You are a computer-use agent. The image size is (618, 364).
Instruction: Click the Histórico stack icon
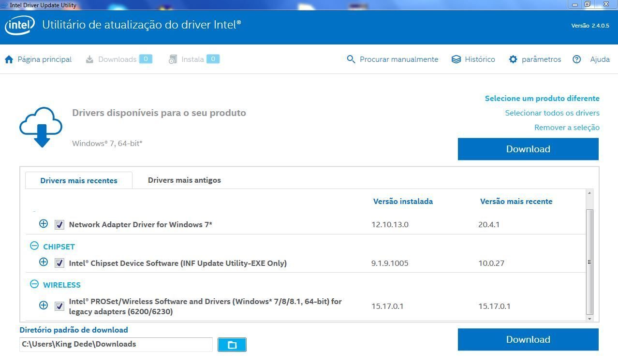456,59
